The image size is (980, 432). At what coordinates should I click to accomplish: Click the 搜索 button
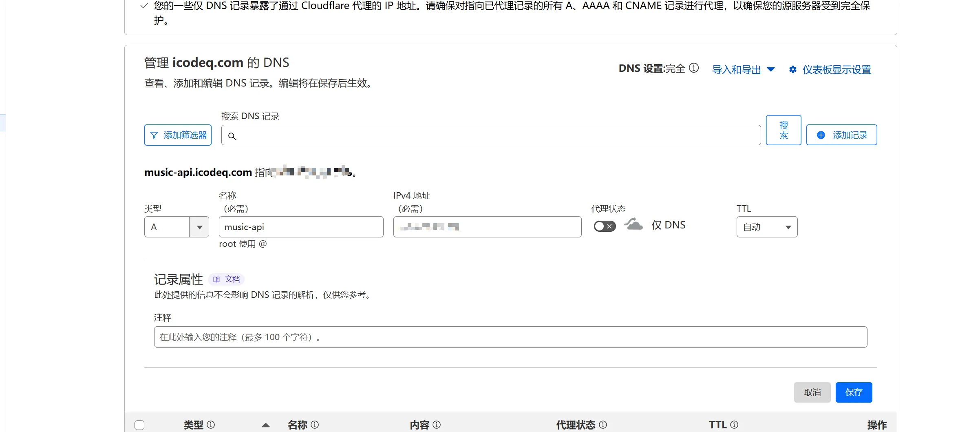point(784,130)
